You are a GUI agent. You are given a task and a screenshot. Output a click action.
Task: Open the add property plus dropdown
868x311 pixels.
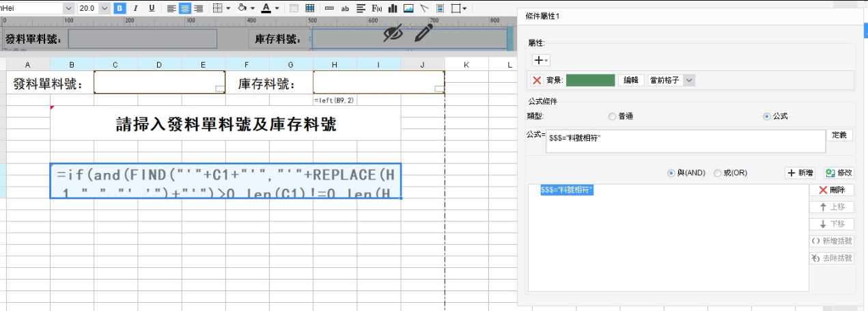click(541, 60)
